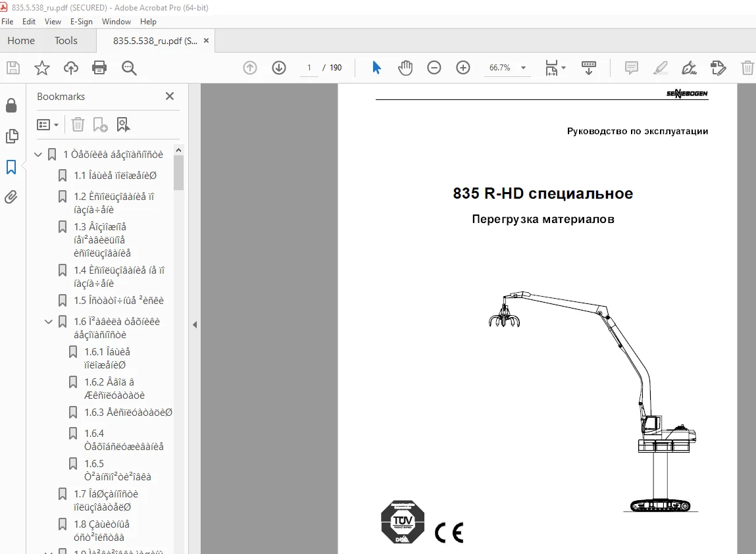Image resolution: width=756 pixels, height=554 pixels.
Task: Go to the previous page arrow
Action: point(250,68)
